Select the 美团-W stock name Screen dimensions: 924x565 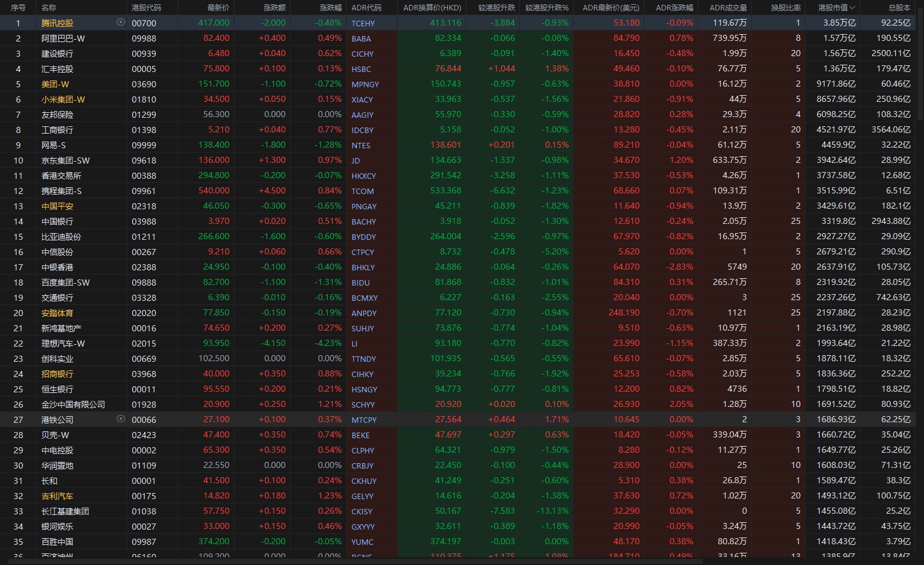[x=55, y=84]
